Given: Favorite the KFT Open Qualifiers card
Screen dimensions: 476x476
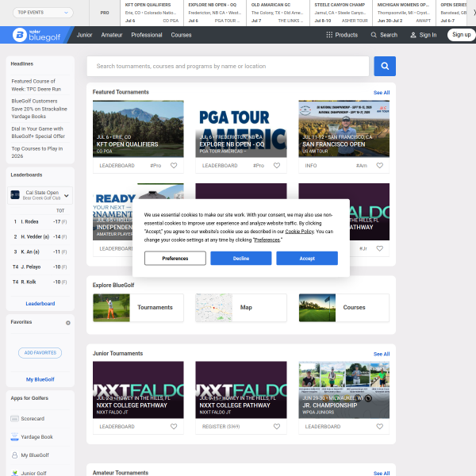Looking at the screenshot, I should point(174,166).
